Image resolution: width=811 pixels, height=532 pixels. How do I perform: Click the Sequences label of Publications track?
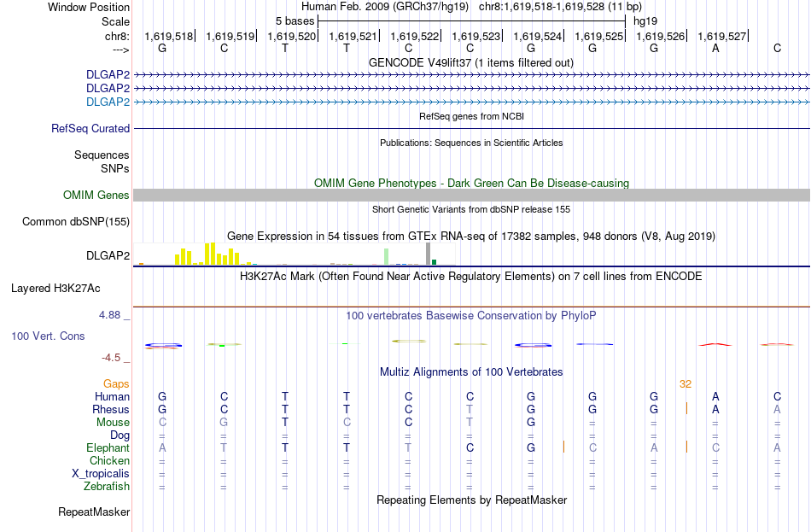(x=102, y=155)
